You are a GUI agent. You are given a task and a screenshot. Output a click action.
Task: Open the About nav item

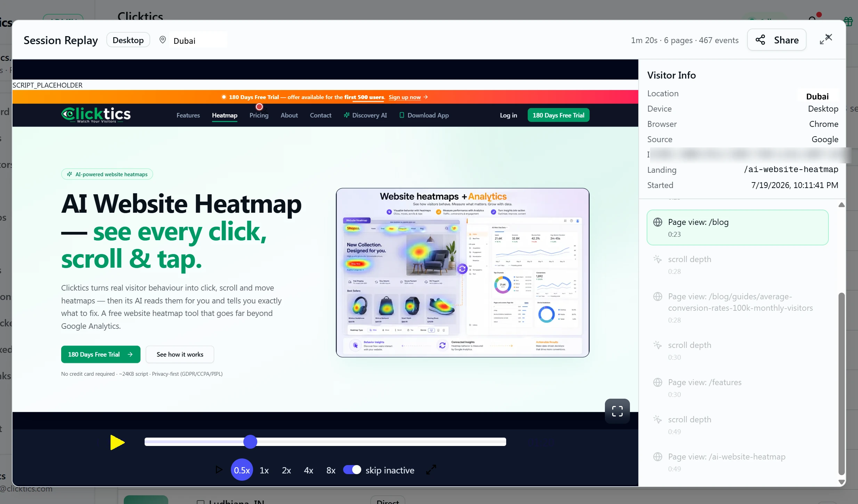coord(289,115)
